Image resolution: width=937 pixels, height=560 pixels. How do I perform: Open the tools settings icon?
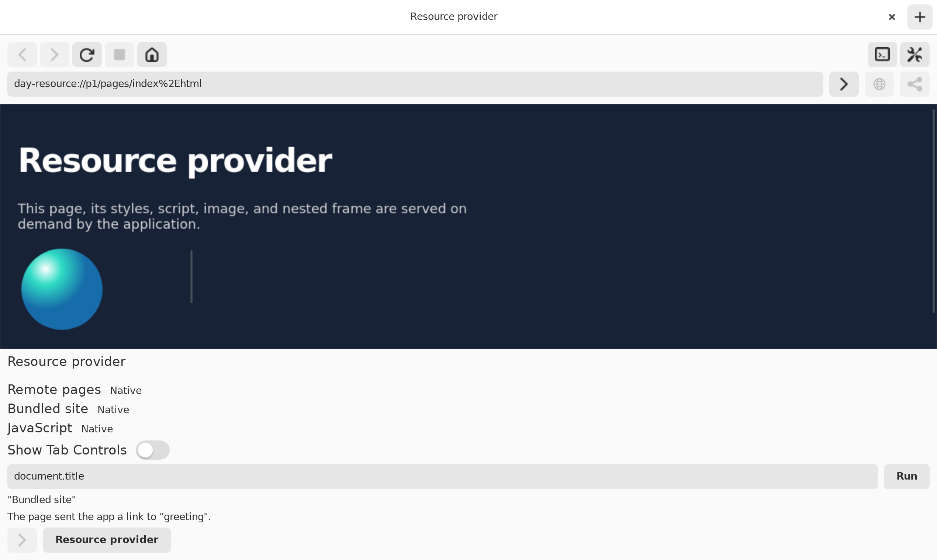pyautogui.click(x=915, y=55)
